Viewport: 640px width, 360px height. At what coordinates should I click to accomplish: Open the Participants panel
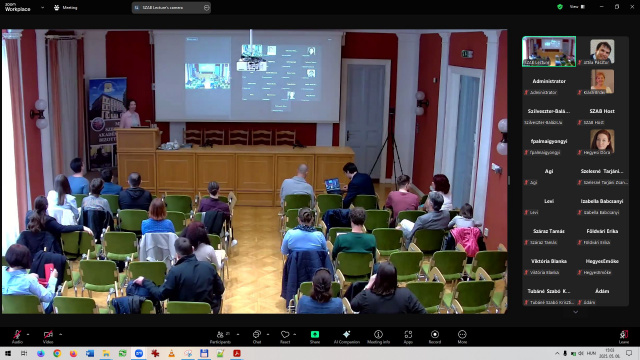pyautogui.click(x=220, y=337)
